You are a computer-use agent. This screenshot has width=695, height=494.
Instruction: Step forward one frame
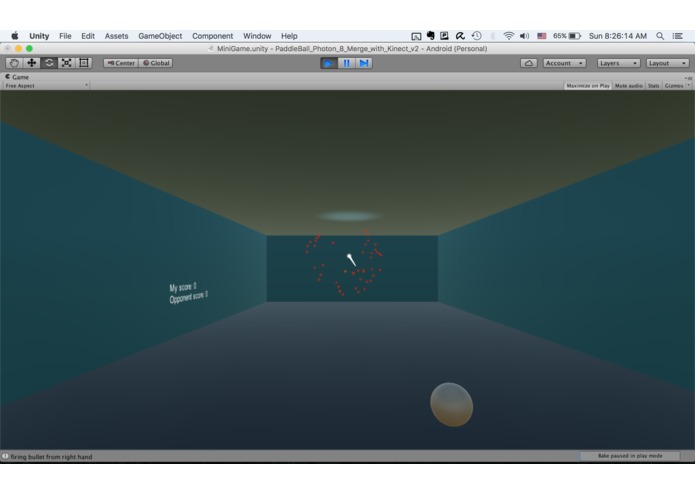(363, 63)
